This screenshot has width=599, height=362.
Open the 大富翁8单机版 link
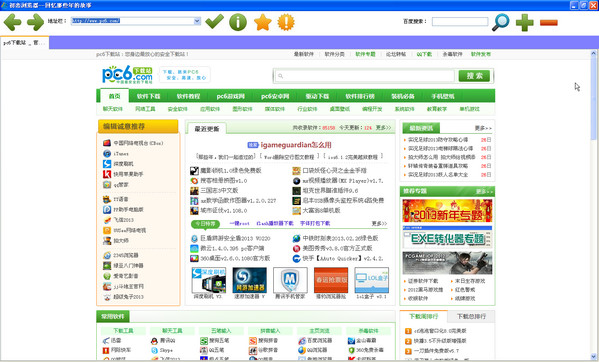pos(321,210)
